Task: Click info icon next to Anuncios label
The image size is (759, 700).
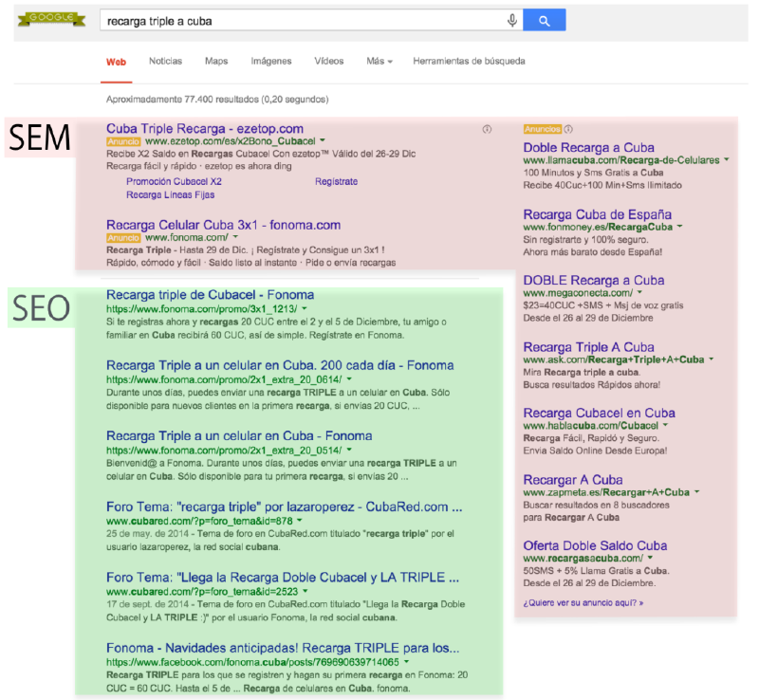Action: click(x=568, y=129)
